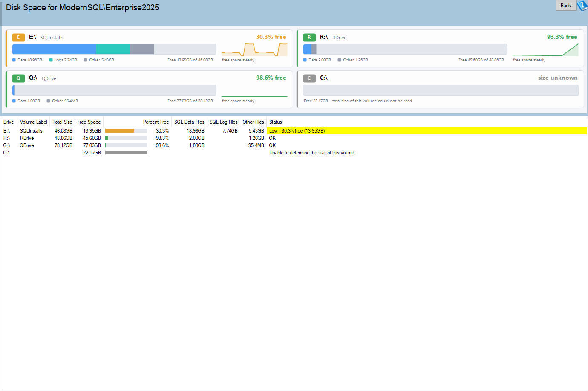Click the 13.95GB free space cell
This screenshot has width=588, height=391.
pyautogui.click(x=92, y=131)
